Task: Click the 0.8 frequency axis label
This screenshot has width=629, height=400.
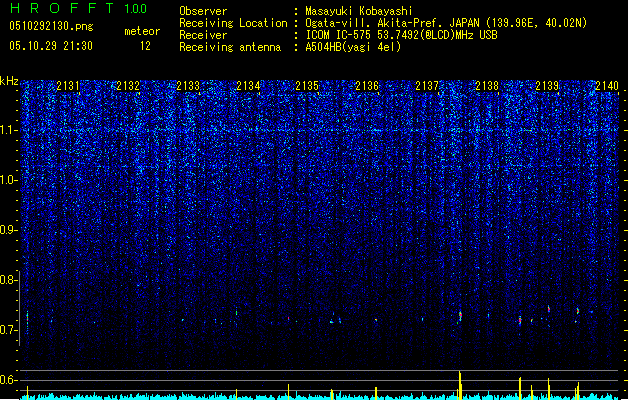Action: tap(8, 280)
